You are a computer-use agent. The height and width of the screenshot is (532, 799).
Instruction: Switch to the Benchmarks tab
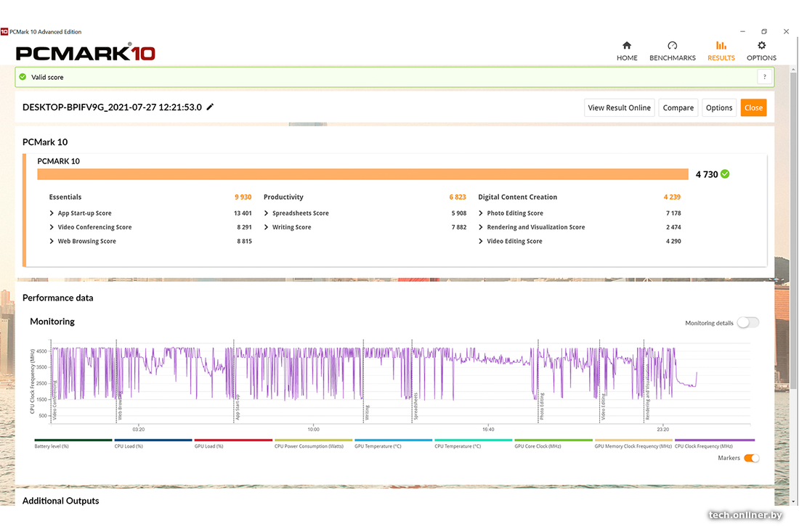tap(672, 52)
